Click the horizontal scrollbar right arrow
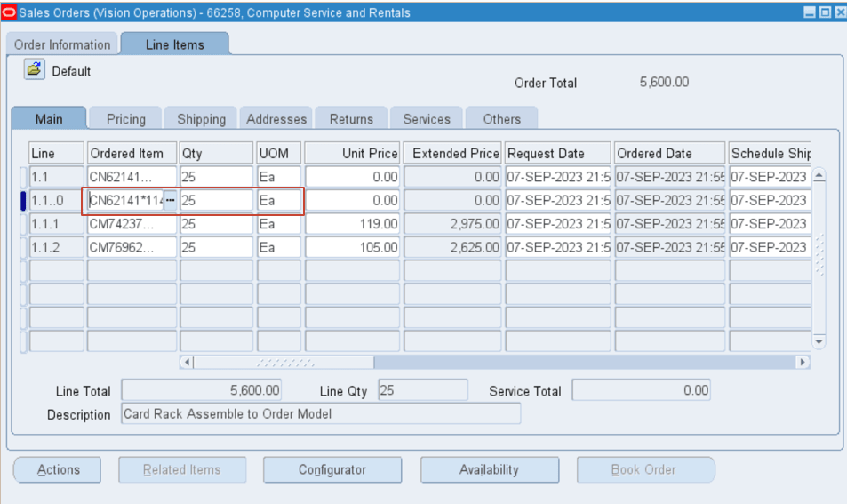The image size is (847, 504). 803,362
